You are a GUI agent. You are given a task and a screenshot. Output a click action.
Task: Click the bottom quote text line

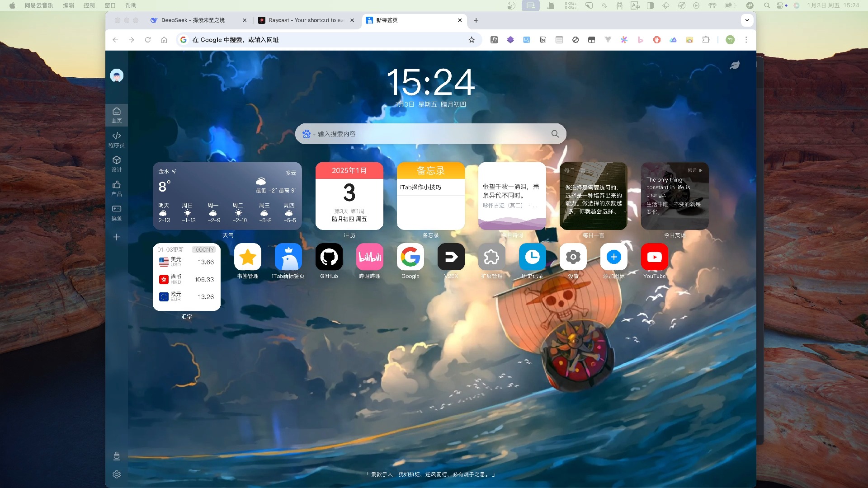pos(431,474)
